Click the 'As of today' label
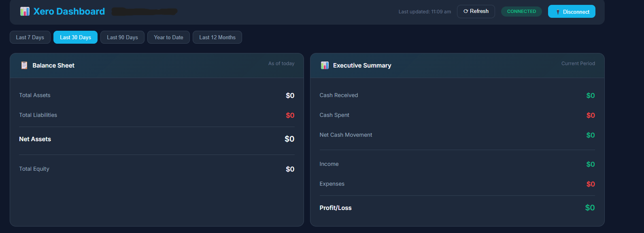This screenshot has height=233, width=644. (x=281, y=64)
